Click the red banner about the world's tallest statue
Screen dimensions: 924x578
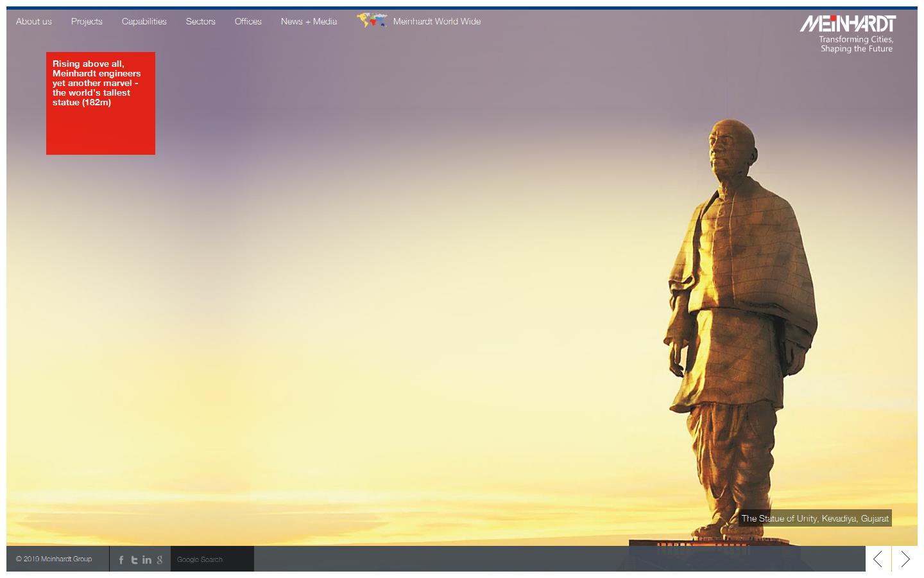point(100,103)
